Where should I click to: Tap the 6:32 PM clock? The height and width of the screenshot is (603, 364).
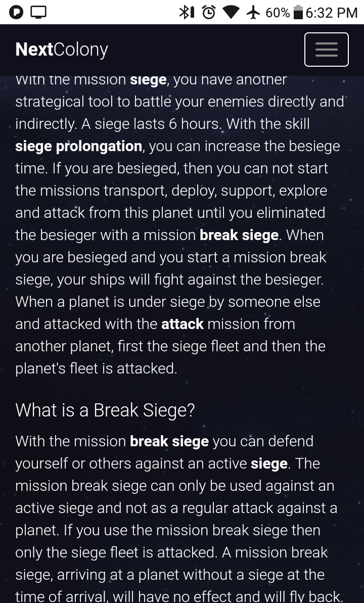click(x=332, y=13)
